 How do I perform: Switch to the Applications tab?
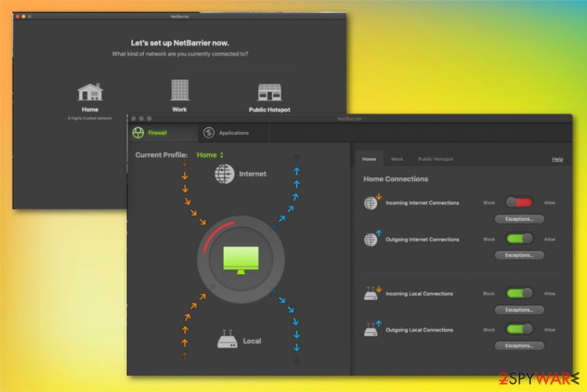(x=233, y=133)
